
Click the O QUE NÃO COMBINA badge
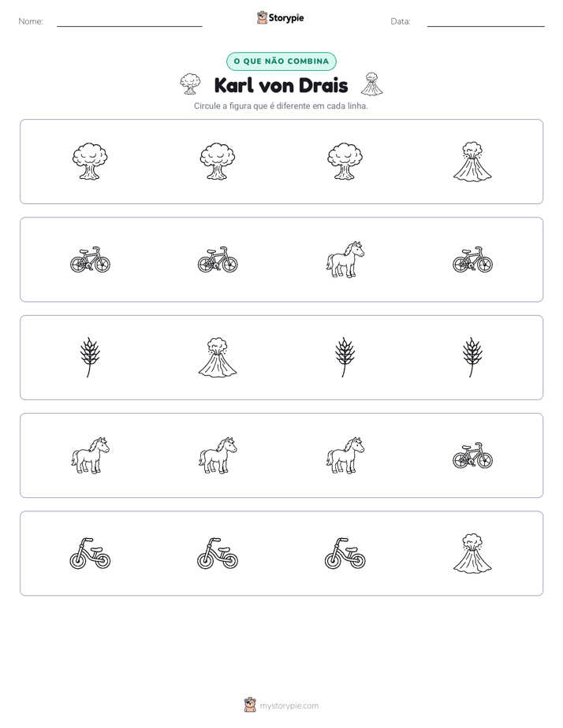(281, 61)
